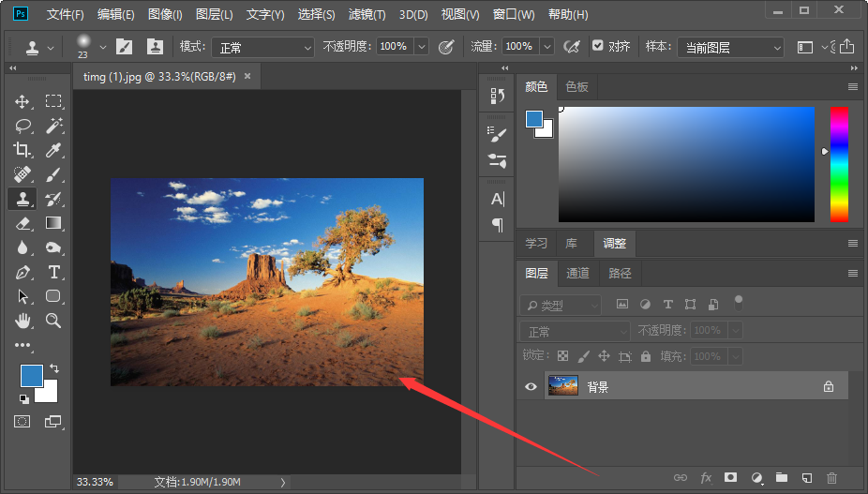Image resolution: width=868 pixels, height=494 pixels.
Task: Add a layer style with fx icon
Action: click(x=706, y=477)
